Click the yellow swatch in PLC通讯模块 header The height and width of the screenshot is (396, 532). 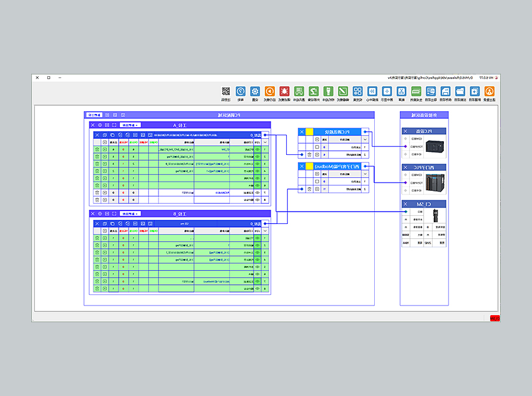click(309, 132)
